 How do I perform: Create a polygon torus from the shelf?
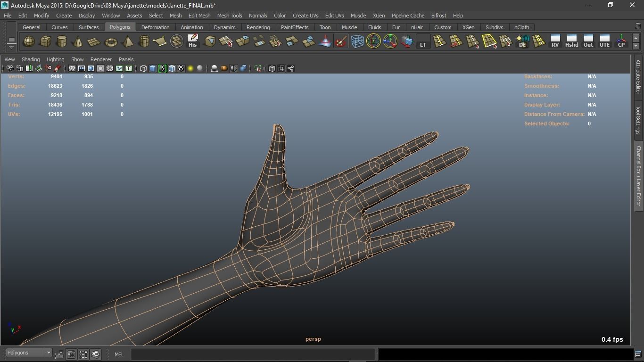click(x=111, y=41)
